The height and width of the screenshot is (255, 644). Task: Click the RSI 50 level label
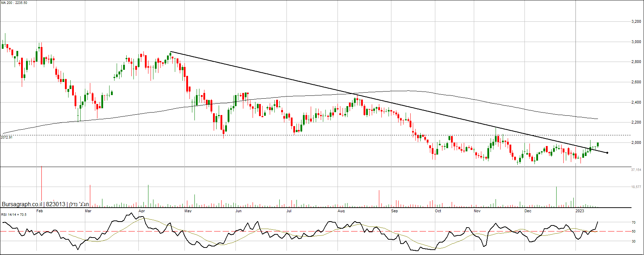(633, 231)
